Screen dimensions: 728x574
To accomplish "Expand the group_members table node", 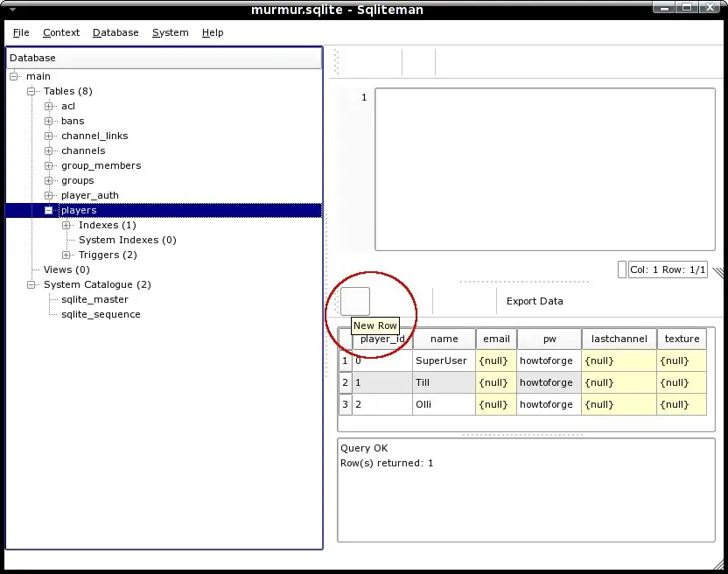I will click(49, 165).
